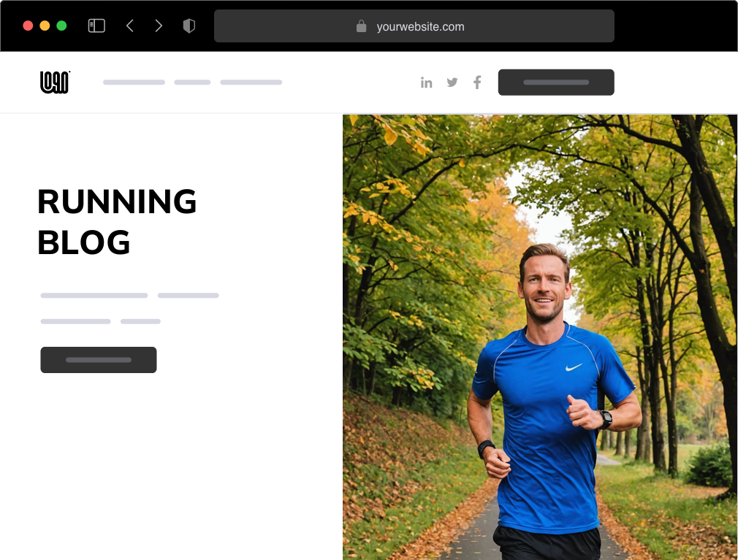
Task: Select the yourwebsite.com address field
Action: [x=414, y=26]
